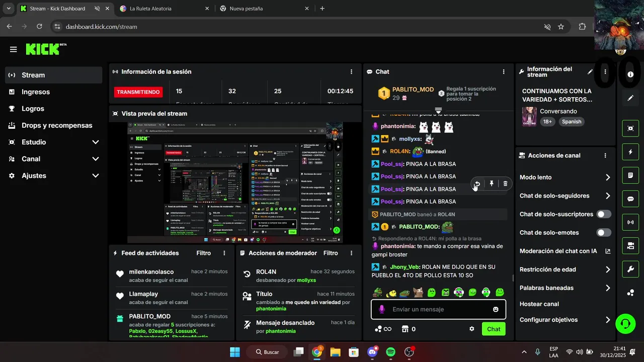Open Acciones de moderador three-dot menu
This screenshot has height=362, width=644.
(351, 253)
